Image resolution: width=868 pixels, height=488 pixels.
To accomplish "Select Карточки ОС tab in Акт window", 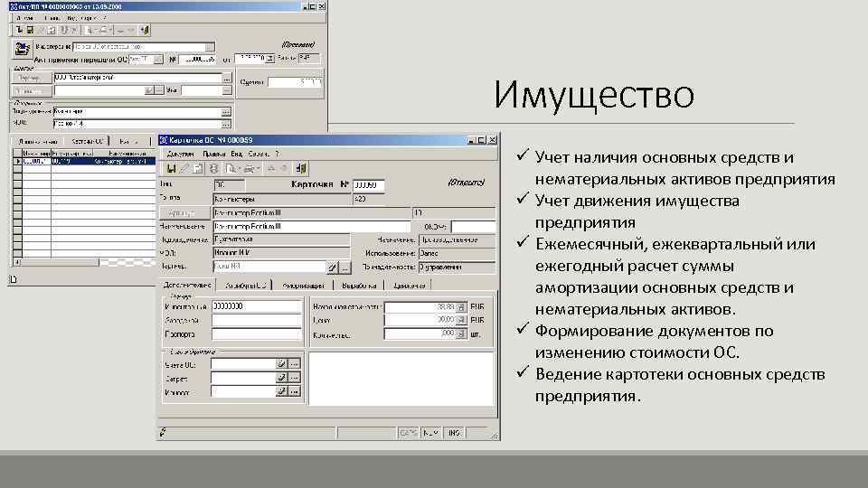I will (87, 141).
